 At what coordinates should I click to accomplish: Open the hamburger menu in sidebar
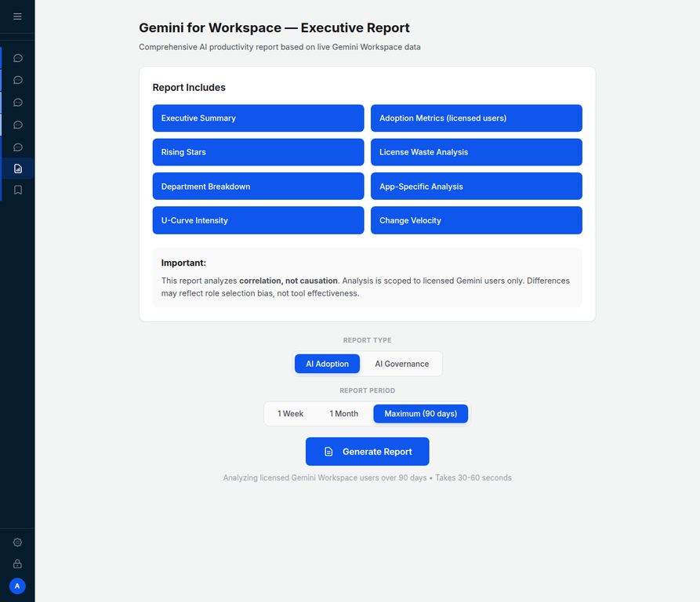tap(17, 16)
